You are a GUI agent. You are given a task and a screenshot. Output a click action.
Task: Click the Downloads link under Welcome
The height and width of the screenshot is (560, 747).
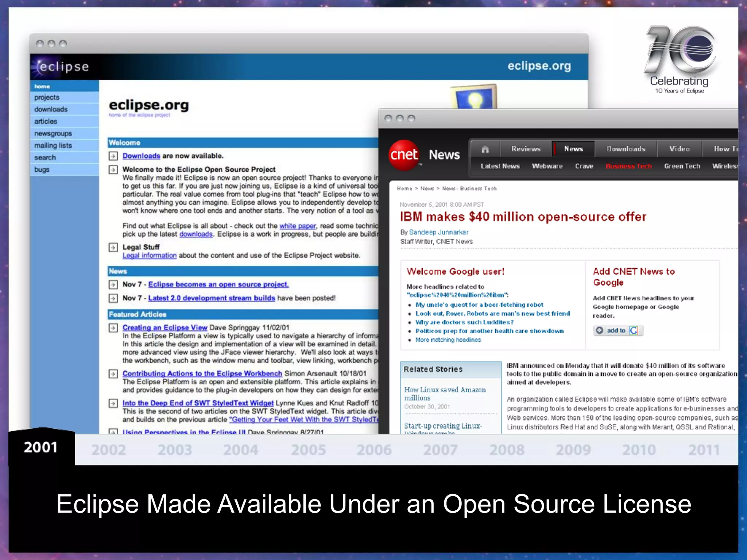pyautogui.click(x=141, y=156)
